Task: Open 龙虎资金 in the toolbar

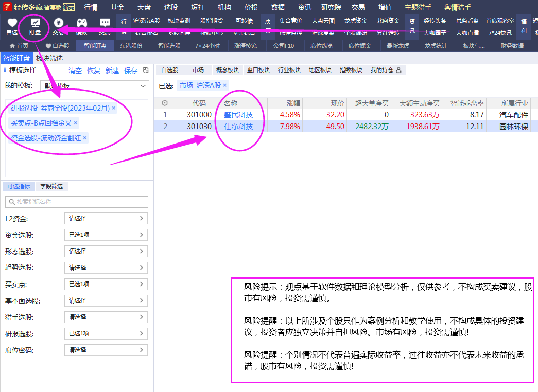Action: click(355, 21)
